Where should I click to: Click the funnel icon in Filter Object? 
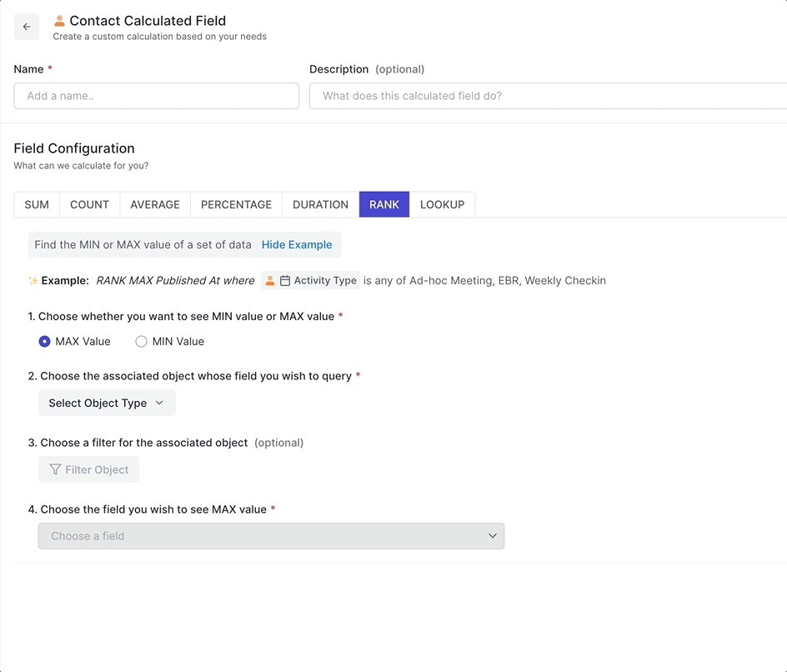pyautogui.click(x=55, y=469)
